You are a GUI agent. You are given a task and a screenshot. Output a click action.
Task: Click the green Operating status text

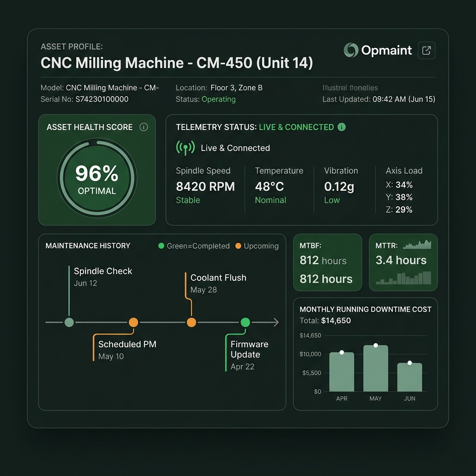tap(218, 99)
